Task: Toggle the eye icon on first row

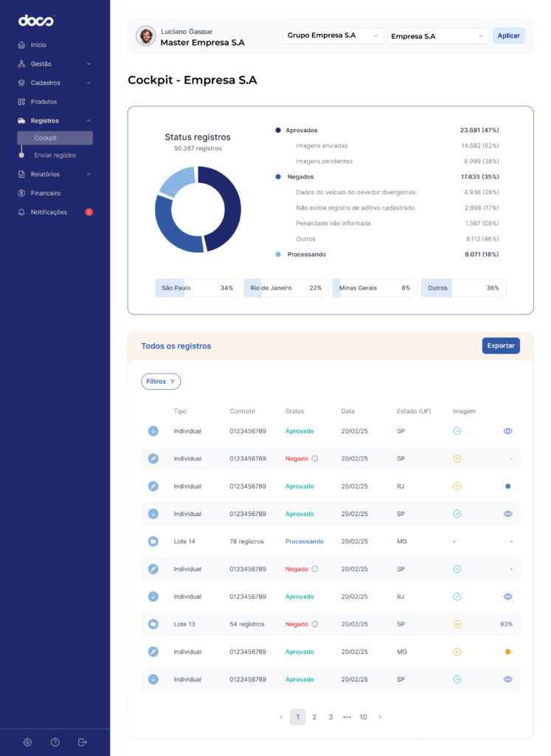Action: tap(507, 431)
